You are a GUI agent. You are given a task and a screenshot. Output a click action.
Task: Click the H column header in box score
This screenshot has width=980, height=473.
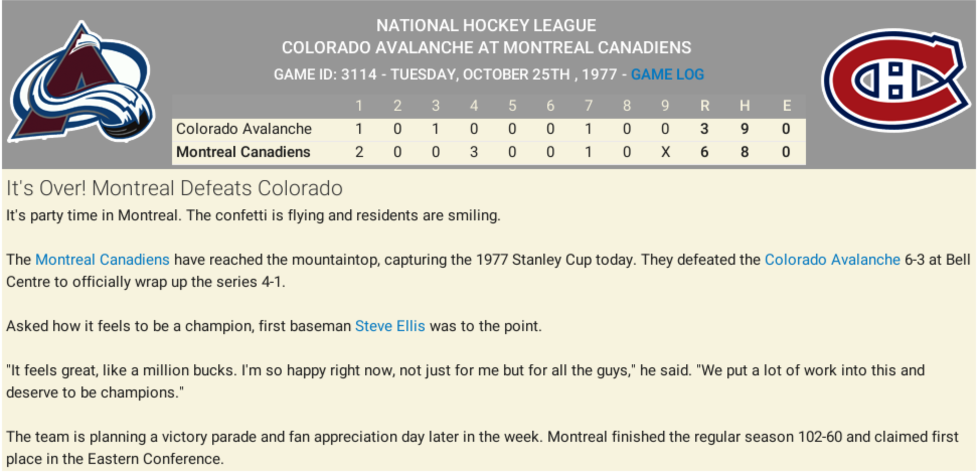pyautogui.click(x=745, y=106)
